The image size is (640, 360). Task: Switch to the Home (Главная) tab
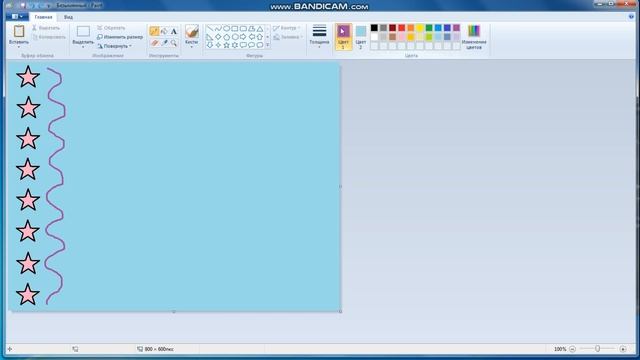point(43,17)
